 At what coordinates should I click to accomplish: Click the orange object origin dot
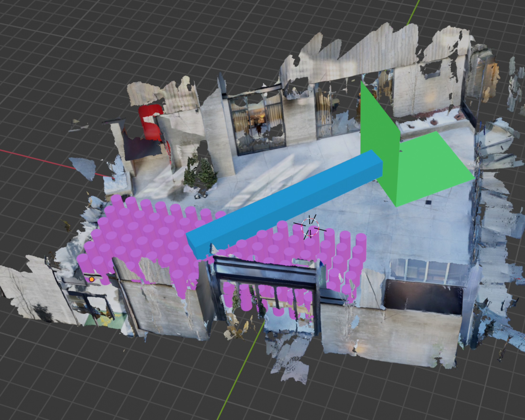point(92,279)
